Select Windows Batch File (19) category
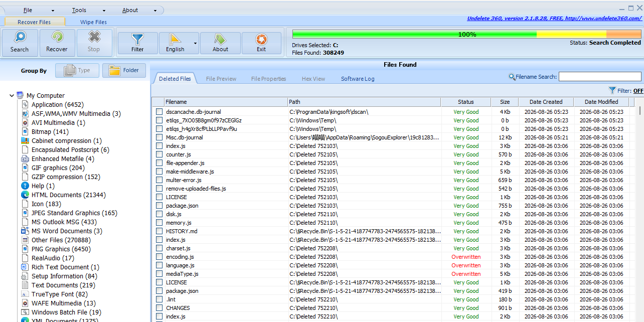This screenshot has width=644, height=322. click(x=66, y=312)
